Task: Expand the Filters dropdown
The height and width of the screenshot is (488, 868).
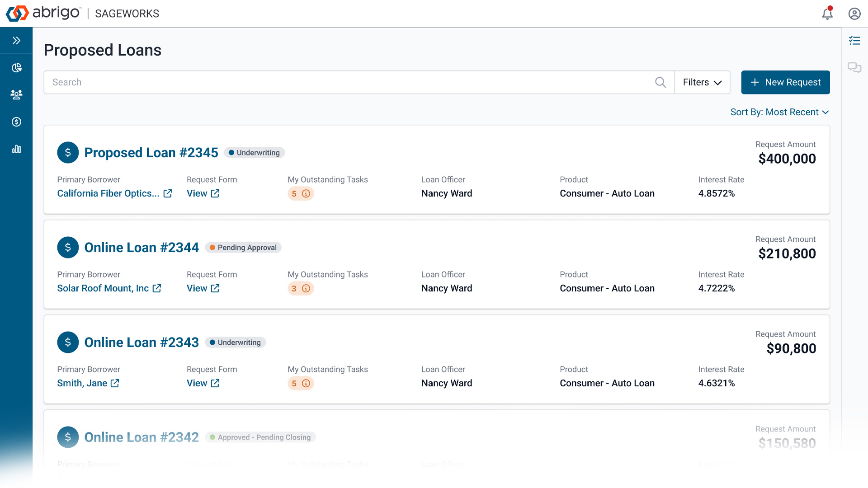Action: pos(702,82)
